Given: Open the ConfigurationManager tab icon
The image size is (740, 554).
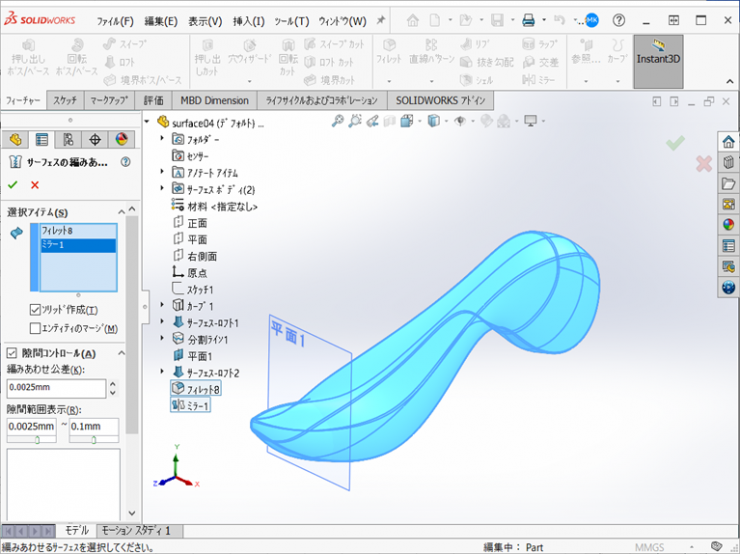Looking at the screenshot, I should click(68, 140).
